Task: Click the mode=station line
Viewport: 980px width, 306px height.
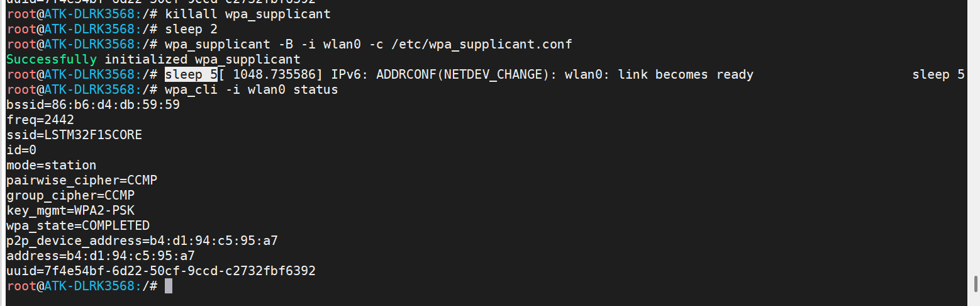Action: click(52, 166)
